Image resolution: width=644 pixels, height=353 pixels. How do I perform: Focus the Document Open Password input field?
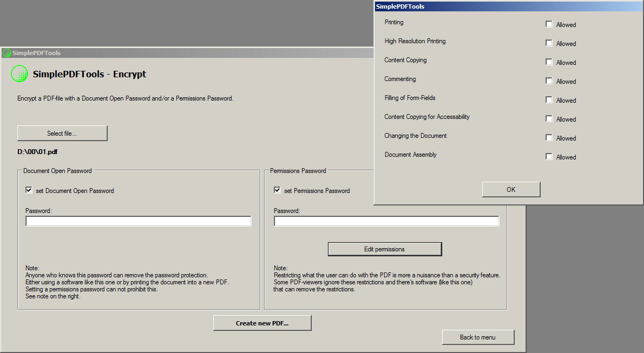pyautogui.click(x=139, y=221)
